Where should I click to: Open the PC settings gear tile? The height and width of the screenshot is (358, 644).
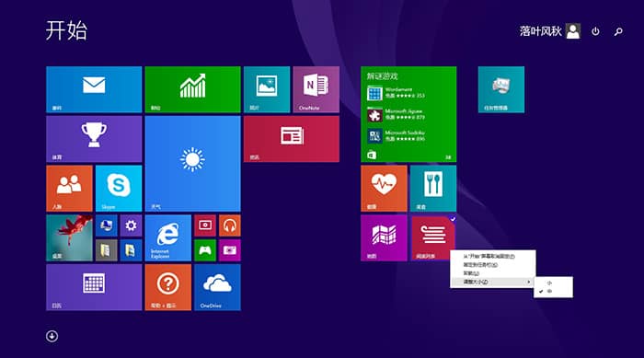131,225
